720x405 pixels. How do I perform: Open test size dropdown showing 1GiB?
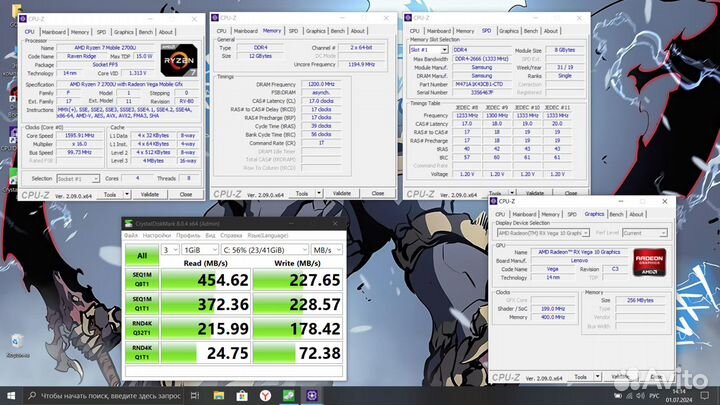[x=200, y=249]
